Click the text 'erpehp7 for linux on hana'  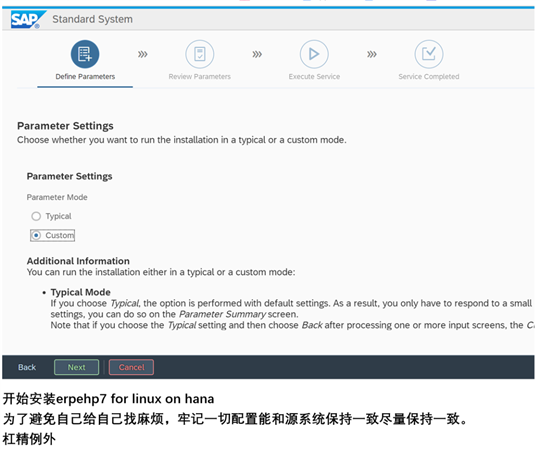coord(135,399)
